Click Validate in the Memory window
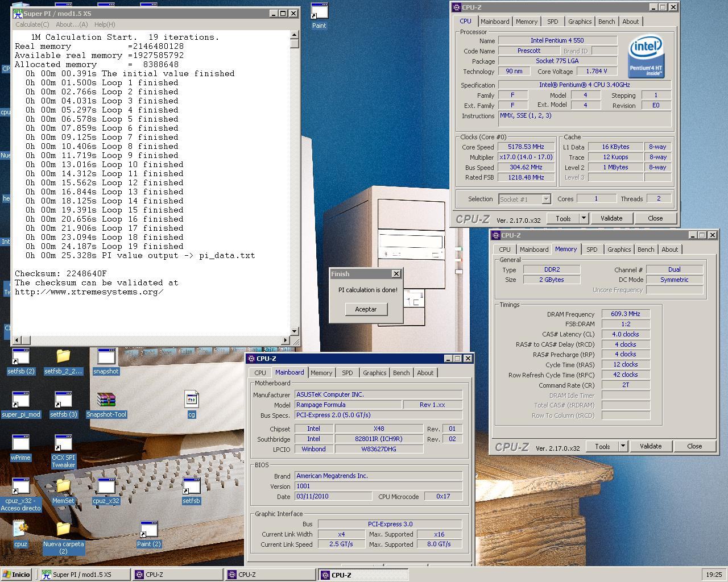Viewport: 728px width, 582px height. tap(651, 446)
